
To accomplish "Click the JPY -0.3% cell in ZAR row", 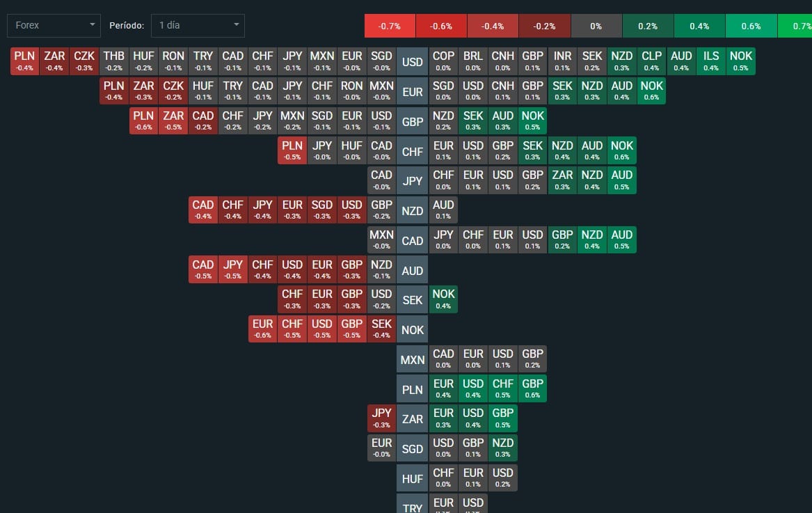I will tap(381, 418).
